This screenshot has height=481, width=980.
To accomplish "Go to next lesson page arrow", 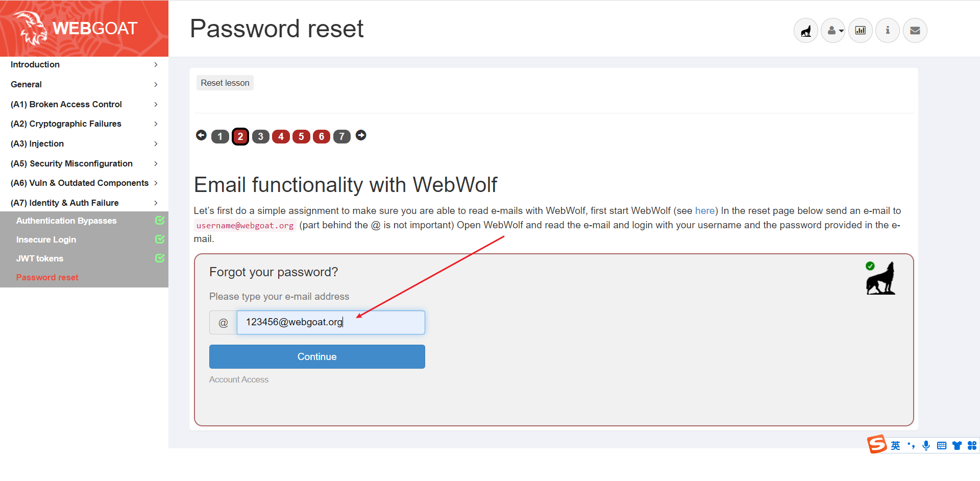I will (361, 135).
